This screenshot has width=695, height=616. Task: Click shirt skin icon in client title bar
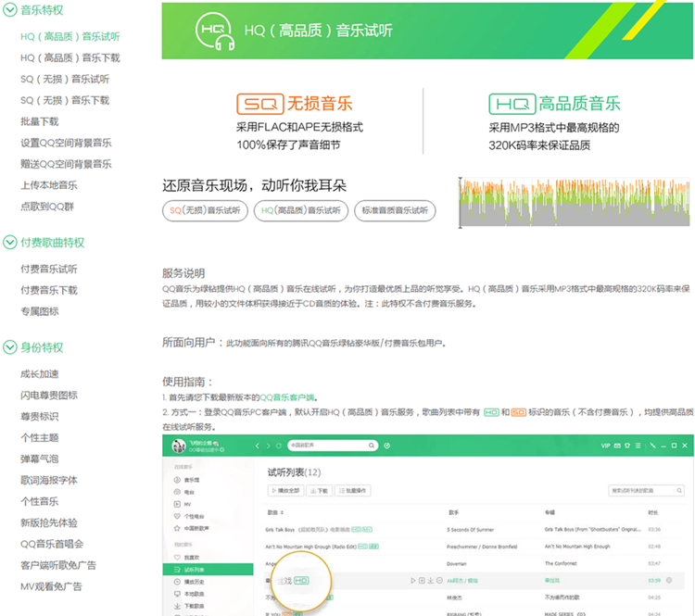click(x=627, y=446)
